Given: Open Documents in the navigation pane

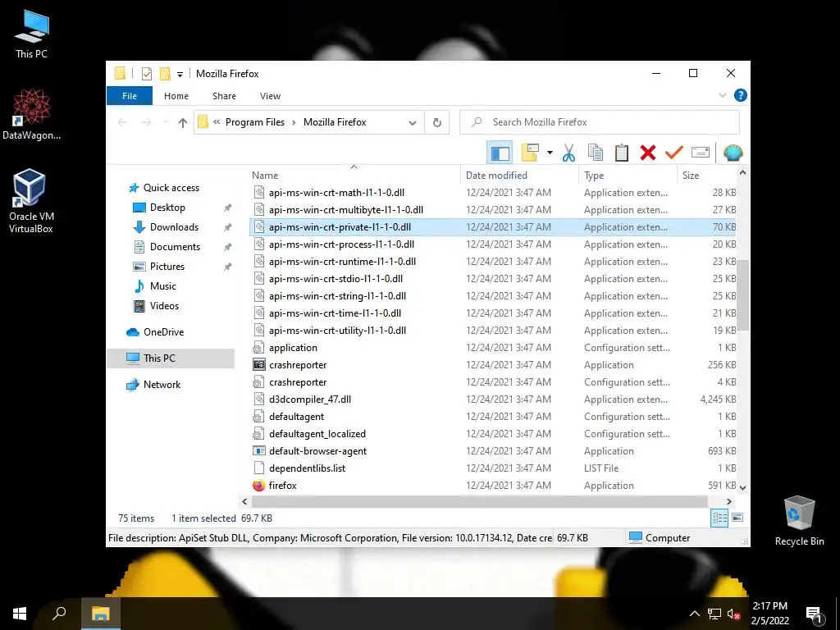Looking at the screenshot, I should (176, 247).
